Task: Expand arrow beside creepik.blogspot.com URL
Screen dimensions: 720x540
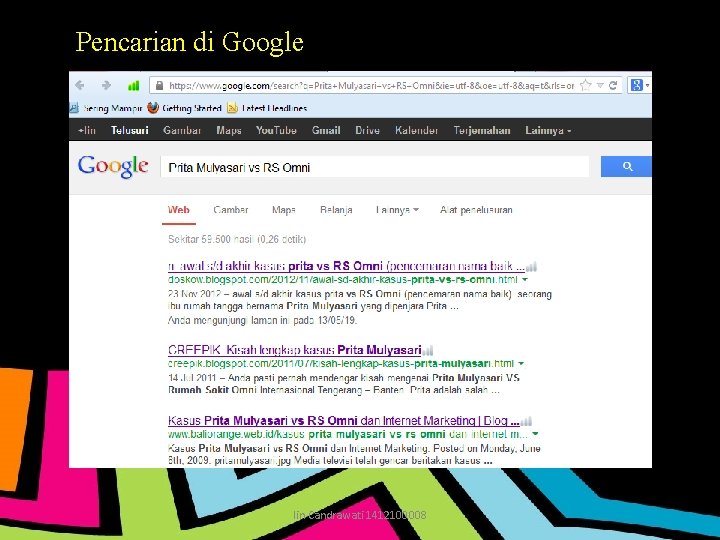Action: pyautogui.click(x=521, y=364)
